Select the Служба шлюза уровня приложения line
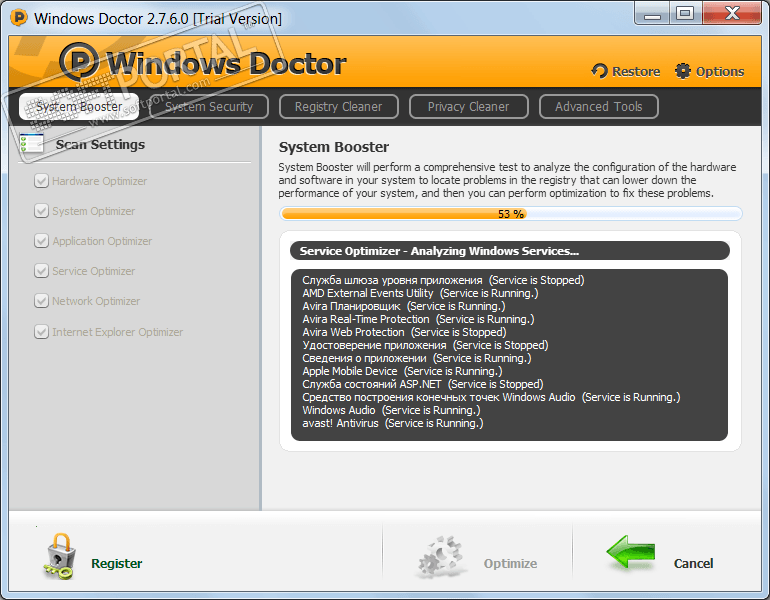 pyautogui.click(x=443, y=280)
